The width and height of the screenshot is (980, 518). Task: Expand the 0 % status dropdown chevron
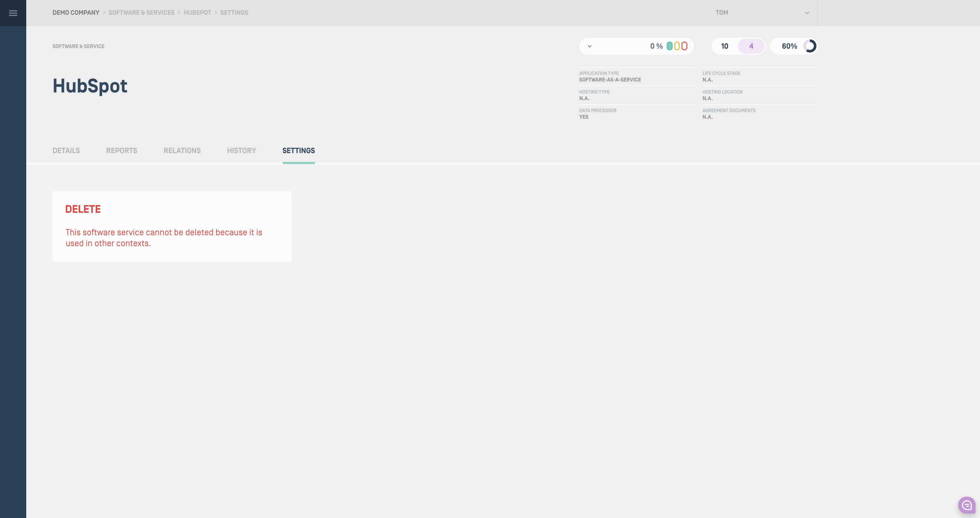click(x=590, y=46)
